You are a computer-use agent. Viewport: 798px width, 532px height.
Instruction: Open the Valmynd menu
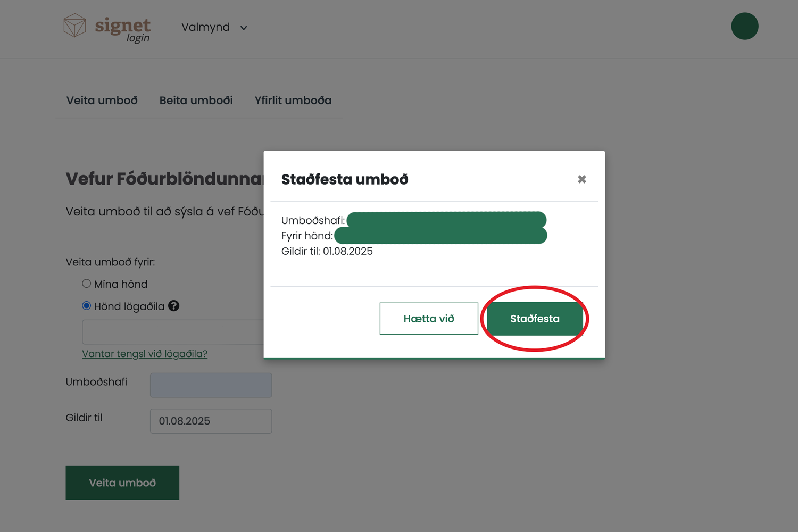pyautogui.click(x=214, y=27)
